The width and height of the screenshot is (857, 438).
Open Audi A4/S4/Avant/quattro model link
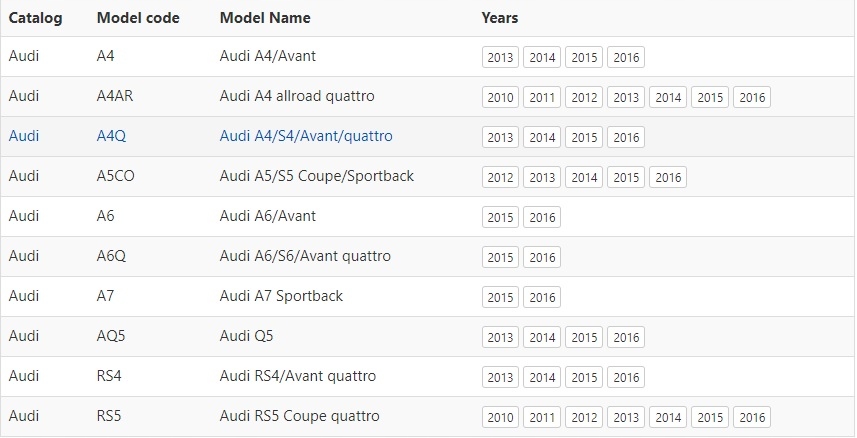(306, 136)
